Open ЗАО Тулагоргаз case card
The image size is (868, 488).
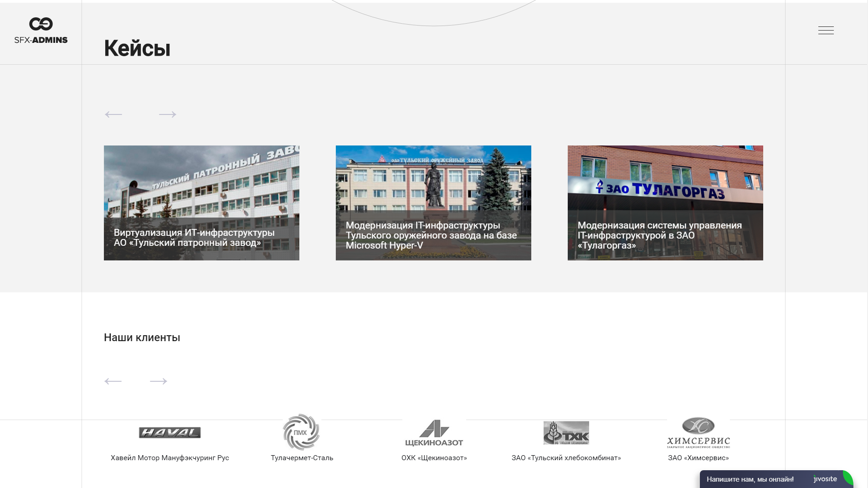[x=665, y=203]
